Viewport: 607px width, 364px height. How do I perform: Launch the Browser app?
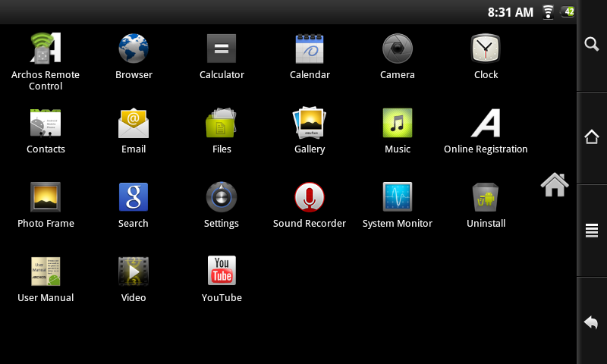(x=134, y=49)
